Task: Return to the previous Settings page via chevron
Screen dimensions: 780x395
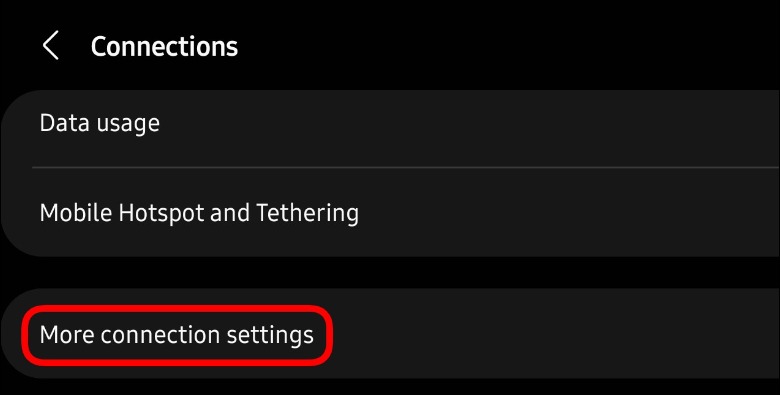Action: (x=50, y=45)
